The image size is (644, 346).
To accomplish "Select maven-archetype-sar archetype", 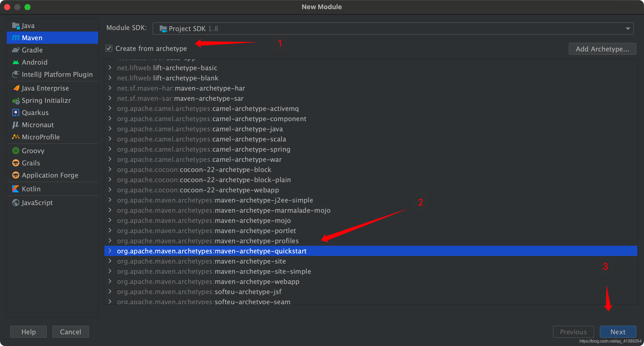I will (x=371, y=98).
